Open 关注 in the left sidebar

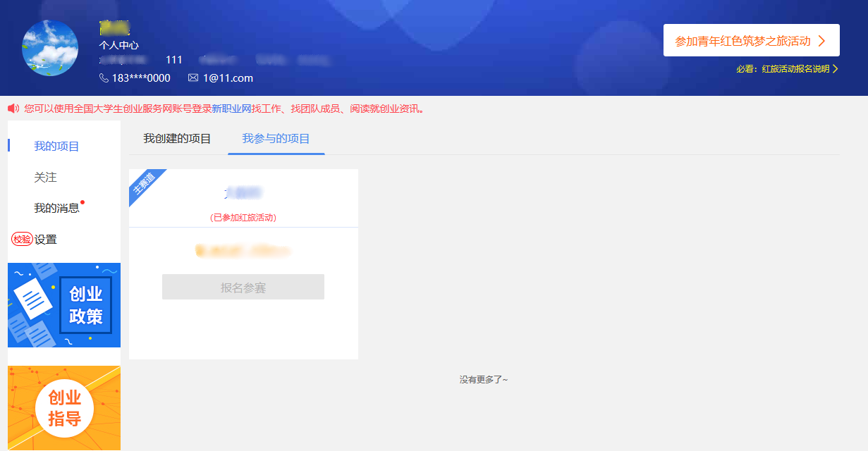[45, 178]
